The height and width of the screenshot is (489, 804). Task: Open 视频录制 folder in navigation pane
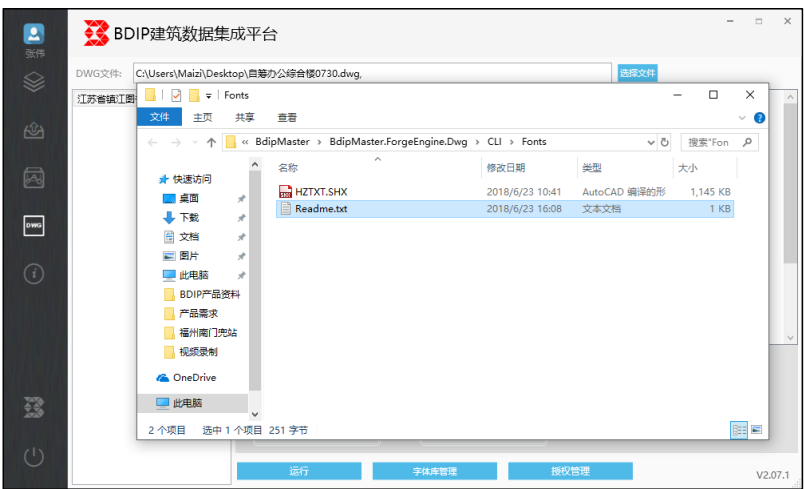pos(198,352)
